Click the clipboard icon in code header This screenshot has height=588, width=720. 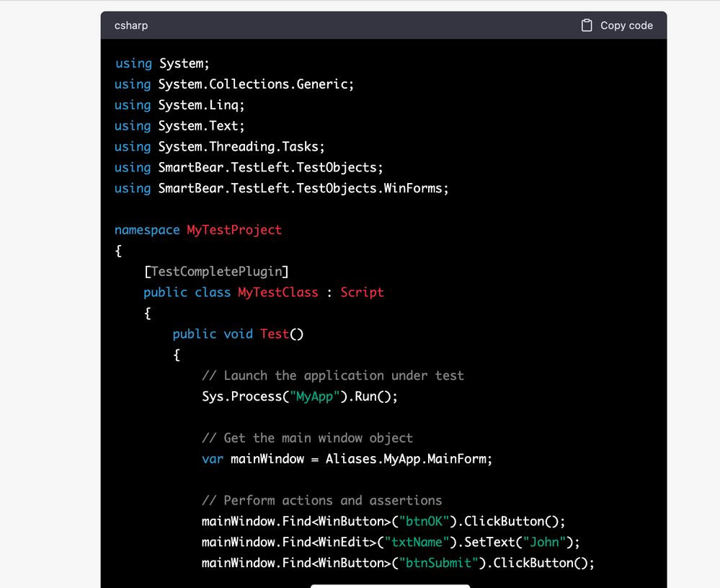587,25
